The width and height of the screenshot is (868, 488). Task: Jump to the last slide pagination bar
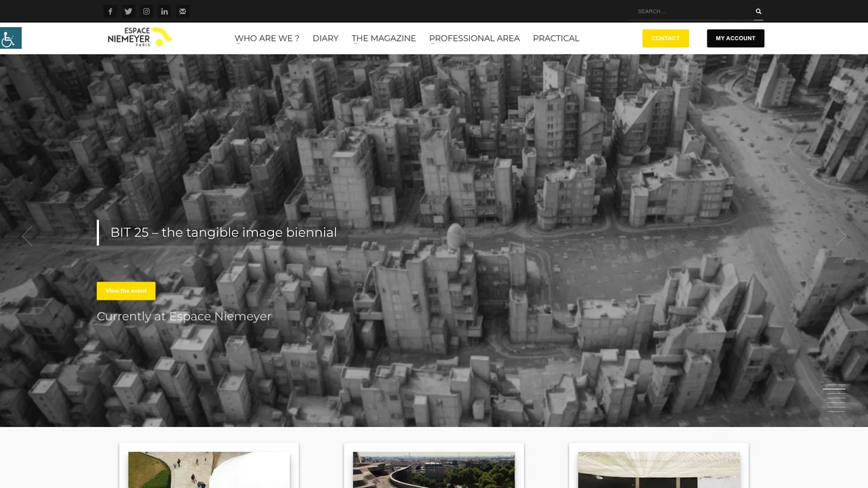836,411
